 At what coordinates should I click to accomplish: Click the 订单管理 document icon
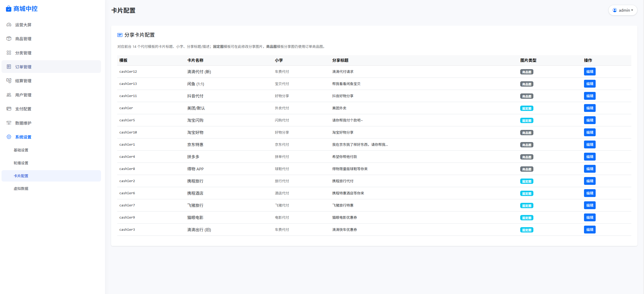(x=9, y=67)
